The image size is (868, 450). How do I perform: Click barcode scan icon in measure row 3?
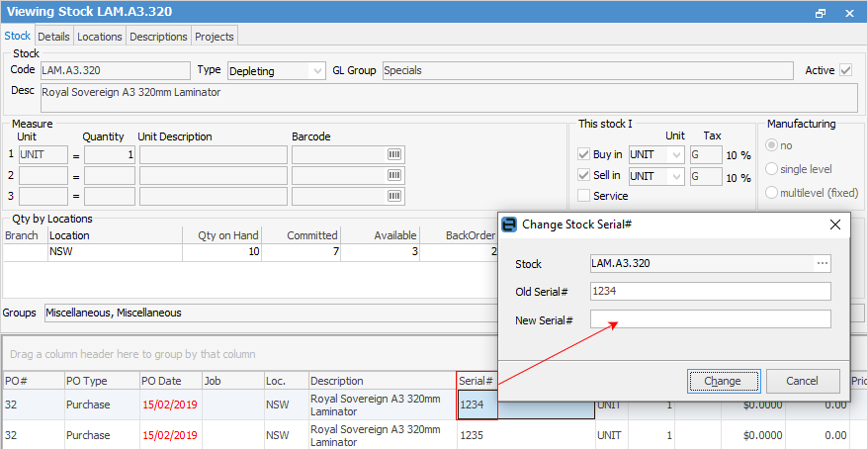click(x=393, y=197)
